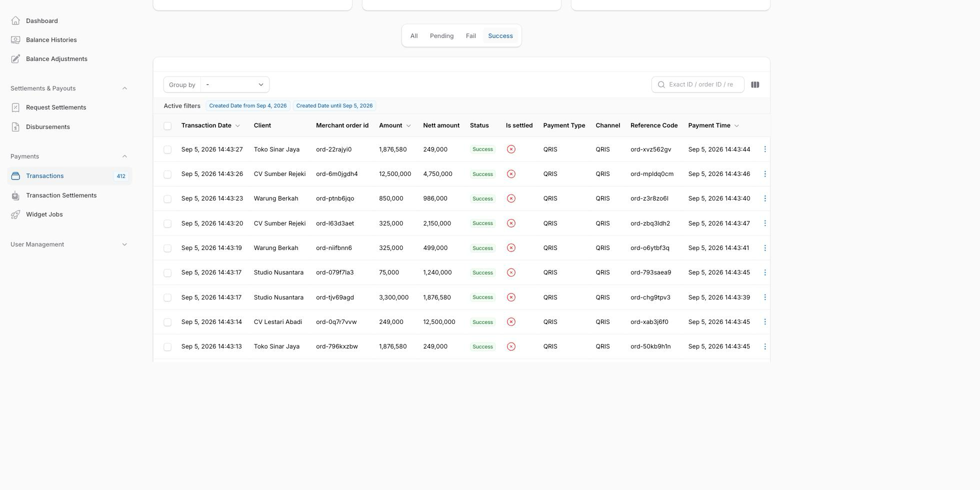Open the Dashboard home icon
The width and height of the screenshot is (980, 490).
coord(15,20)
